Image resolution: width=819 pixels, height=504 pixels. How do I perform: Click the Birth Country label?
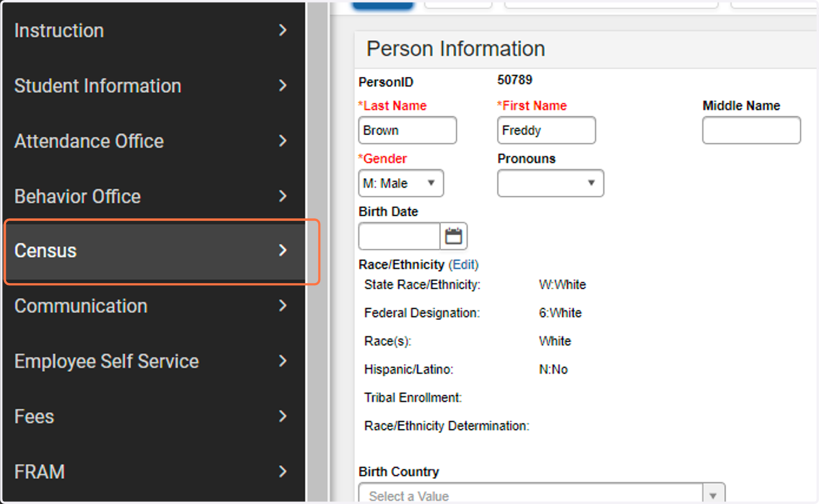click(399, 471)
